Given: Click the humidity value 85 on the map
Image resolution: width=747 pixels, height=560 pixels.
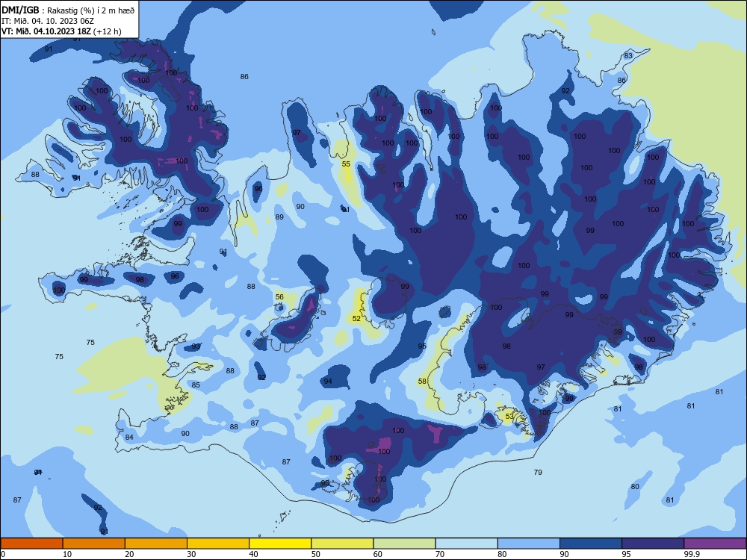Looking at the screenshot, I should click(196, 385).
